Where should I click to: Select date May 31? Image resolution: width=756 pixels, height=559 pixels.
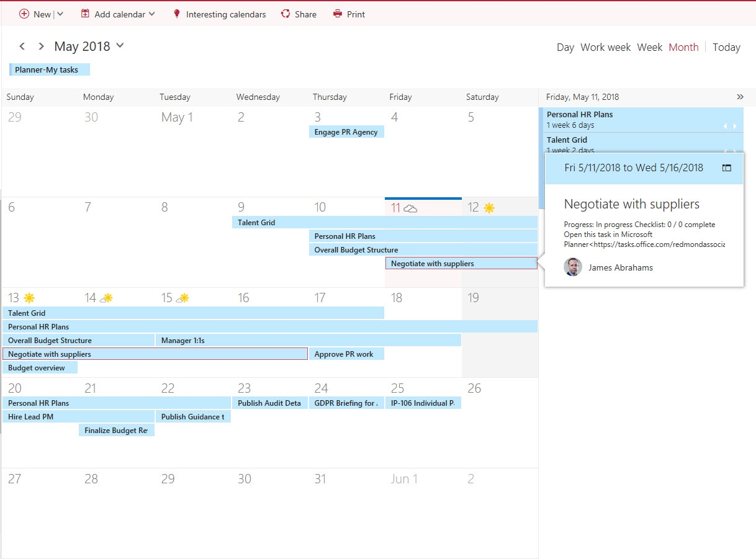tap(320, 479)
